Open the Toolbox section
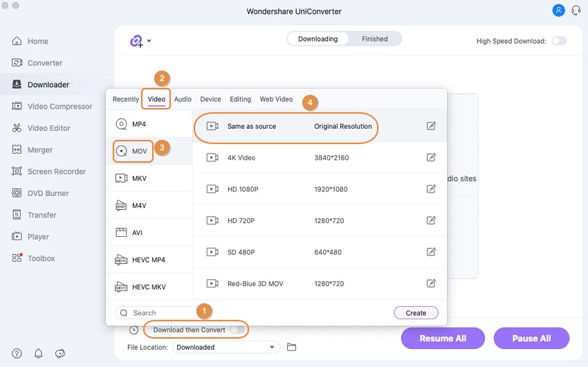This screenshot has width=588, height=367. pyautogui.click(x=33, y=258)
